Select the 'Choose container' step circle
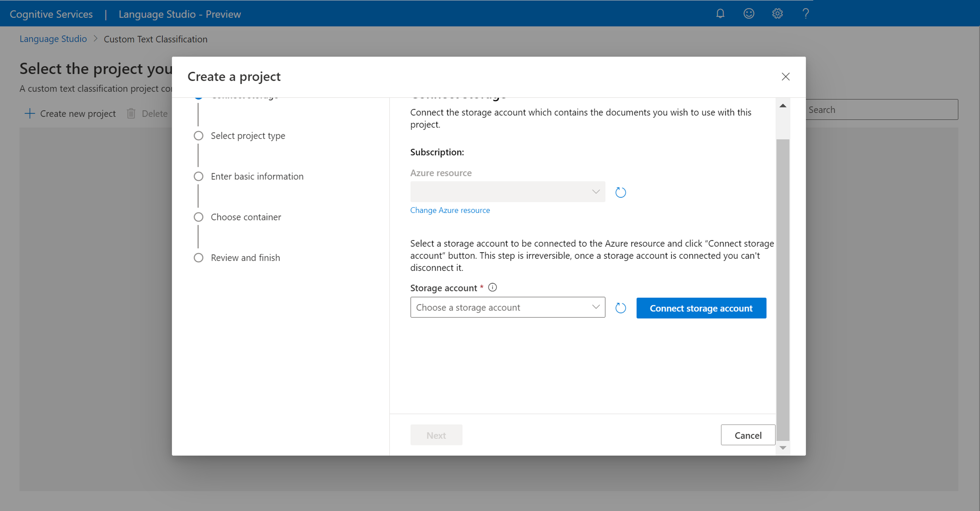This screenshot has width=980, height=511. (198, 217)
